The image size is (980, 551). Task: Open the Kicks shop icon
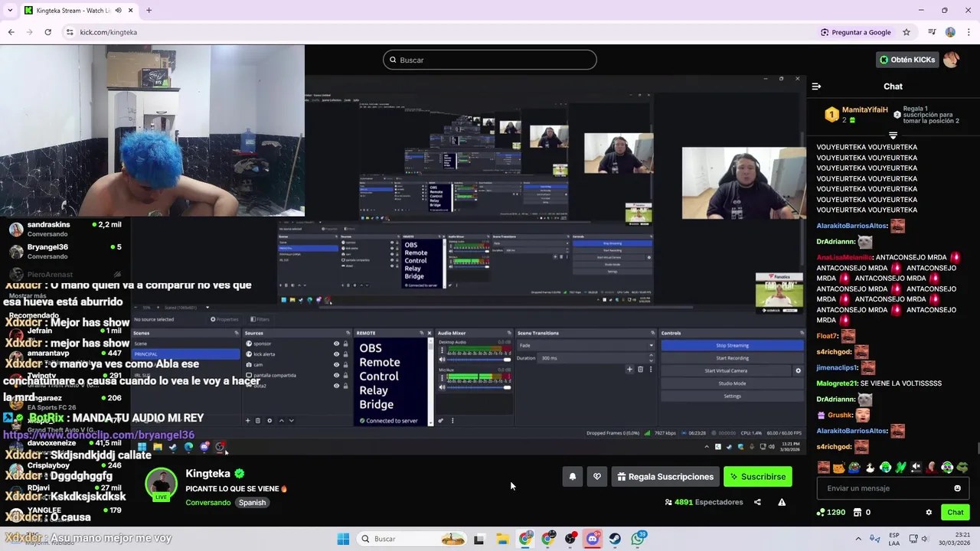pyautogui.click(x=857, y=512)
